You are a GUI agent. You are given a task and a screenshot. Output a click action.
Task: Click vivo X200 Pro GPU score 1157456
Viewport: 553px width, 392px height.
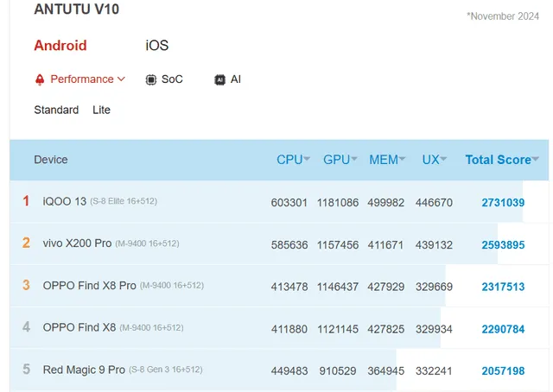(x=338, y=245)
